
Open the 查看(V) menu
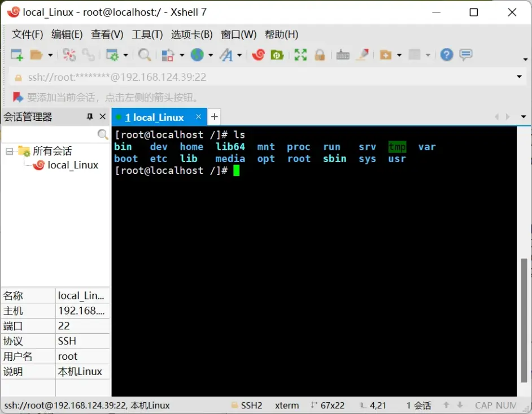(x=107, y=34)
